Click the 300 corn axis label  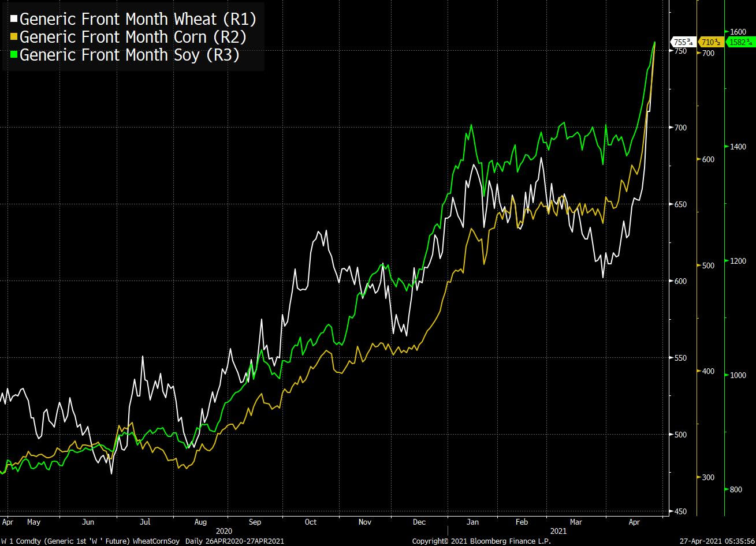[708, 477]
